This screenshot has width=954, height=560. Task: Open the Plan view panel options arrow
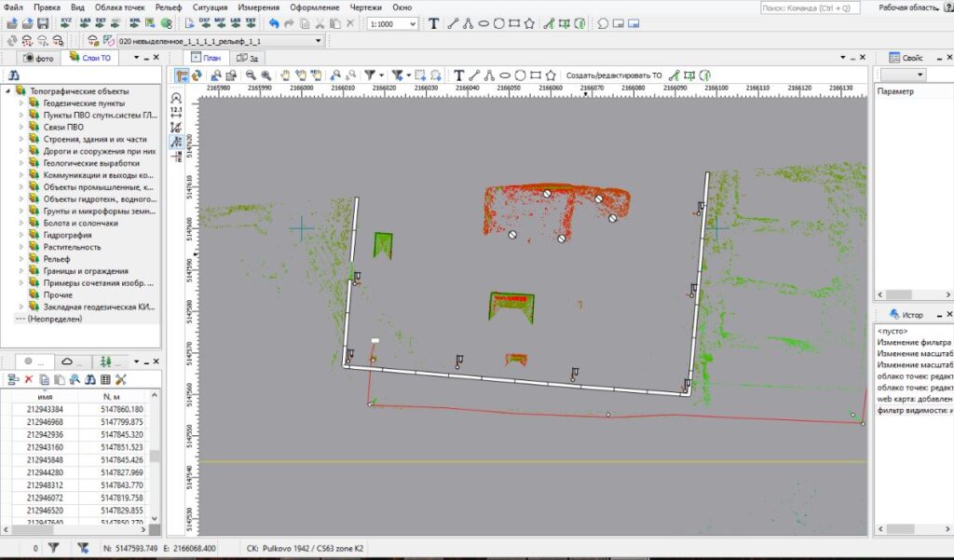[842, 57]
